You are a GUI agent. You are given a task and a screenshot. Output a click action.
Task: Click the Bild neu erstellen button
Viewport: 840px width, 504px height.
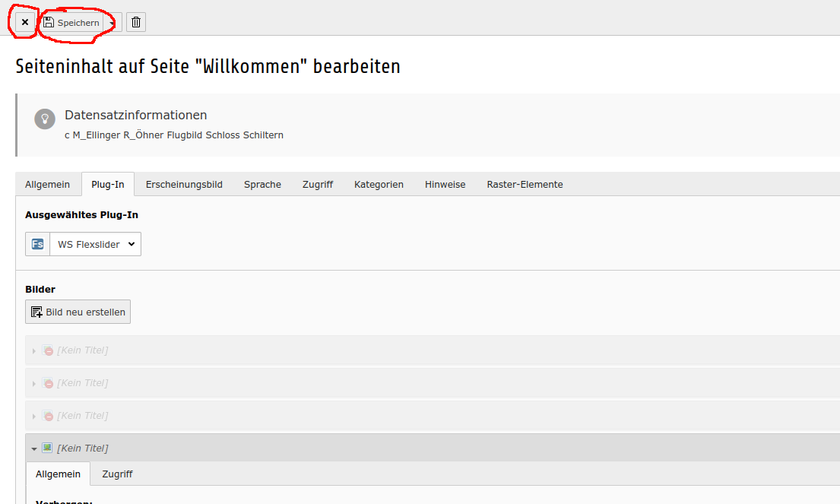pos(78,312)
